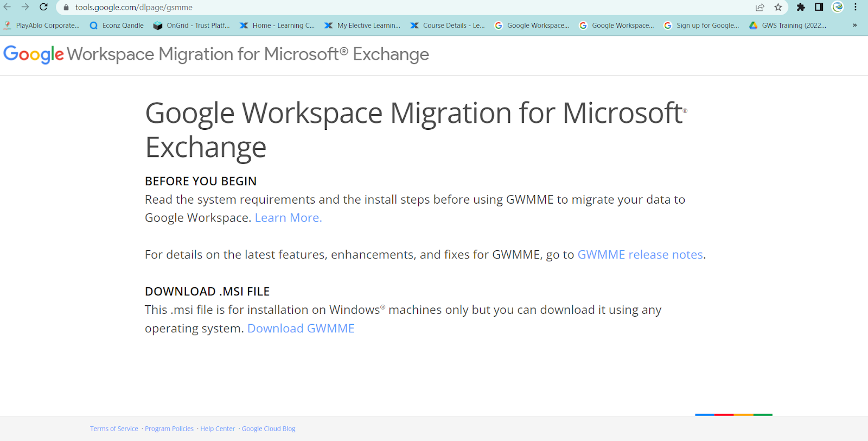868x441 pixels.
Task: Bookmark this page with the star icon
Action: (x=778, y=7)
